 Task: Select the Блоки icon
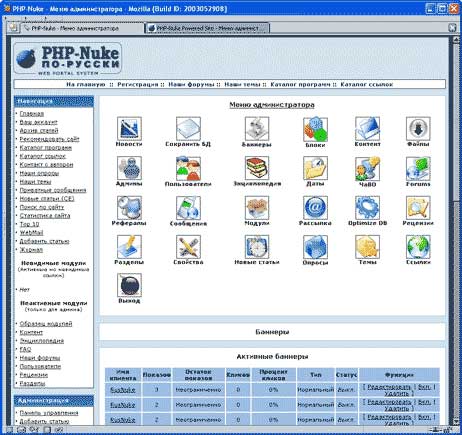(x=315, y=129)
